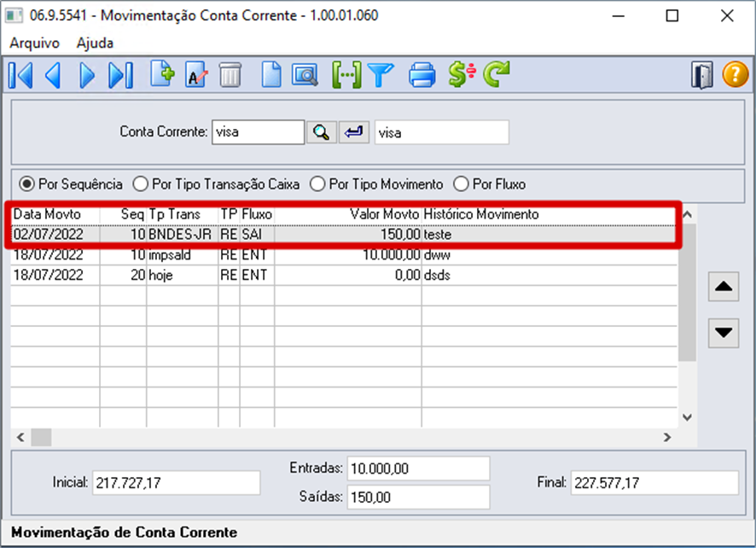Select the hoje transaction cell
The width and height of the screenshot is (756, 548).
pyautogui.click(x=183, y=275)
